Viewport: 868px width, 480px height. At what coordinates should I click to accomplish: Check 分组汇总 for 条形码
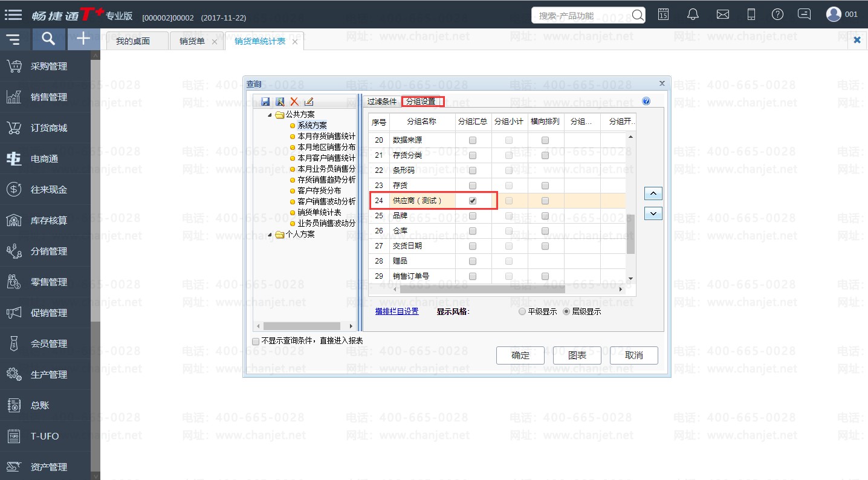[473, 170]
